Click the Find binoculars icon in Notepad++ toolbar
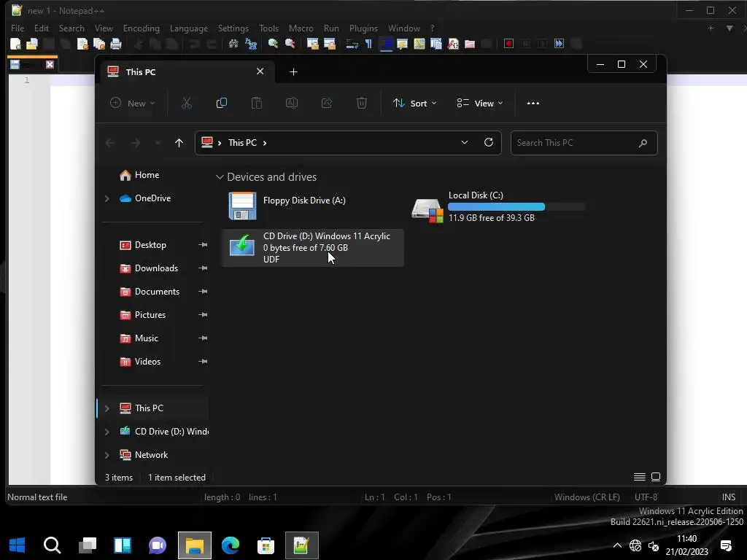 [233, 44]
